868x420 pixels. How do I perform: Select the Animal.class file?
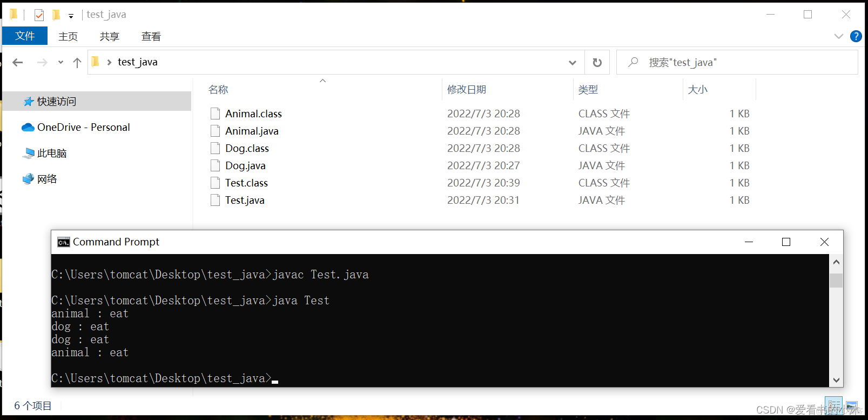pyautogui.click(x=253, y=114)
